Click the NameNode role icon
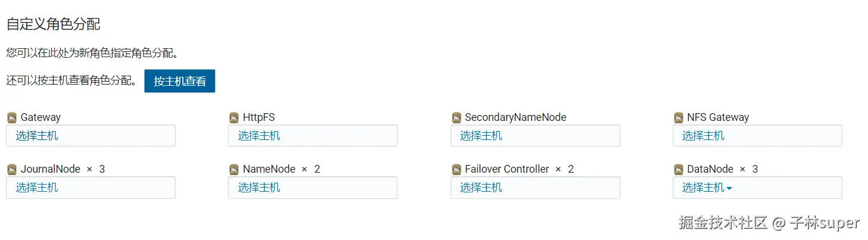Viewport: 868px width, 240px height. [234, 170]
